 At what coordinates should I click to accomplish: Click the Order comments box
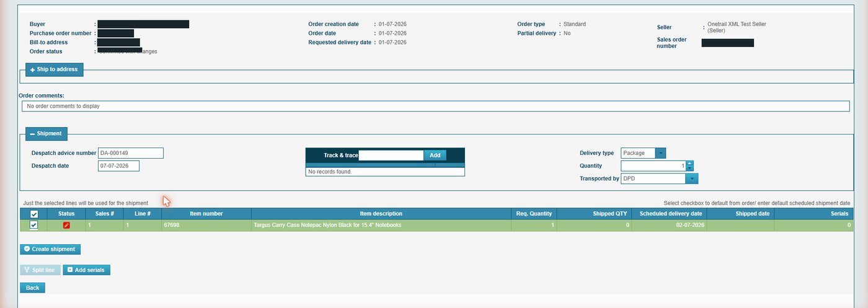click(435, 106)
